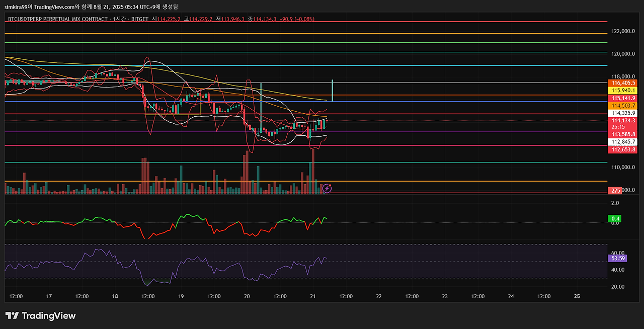Click date 20 on the time axis
The height and width of the screenshot is (329, 644).
(x=247, y=296)
